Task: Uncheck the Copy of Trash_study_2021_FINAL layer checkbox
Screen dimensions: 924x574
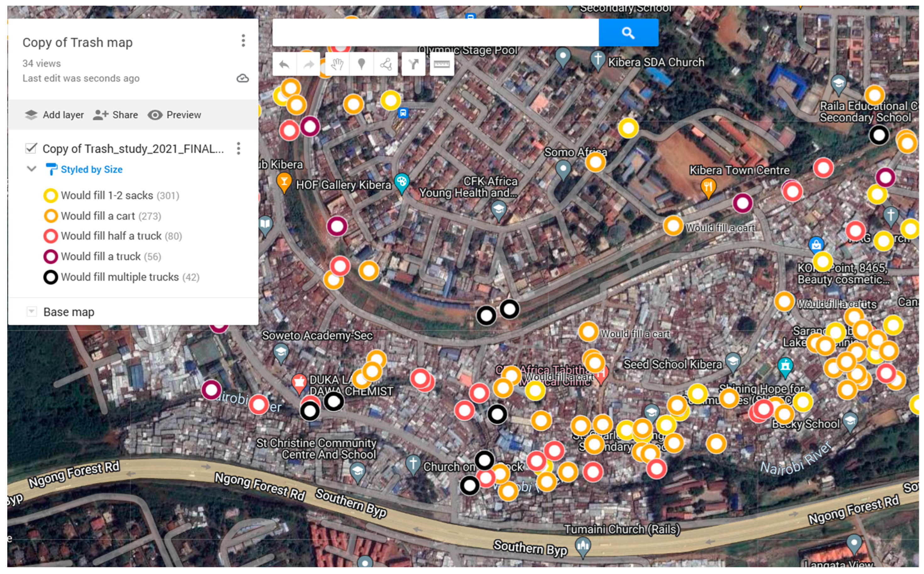Action: pos(31,148)
